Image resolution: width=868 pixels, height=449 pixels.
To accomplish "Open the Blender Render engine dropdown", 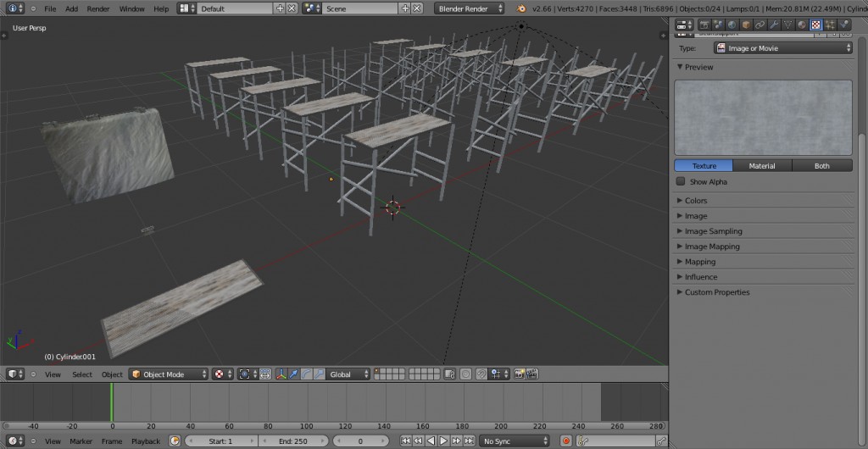I will tap(469, 8).
